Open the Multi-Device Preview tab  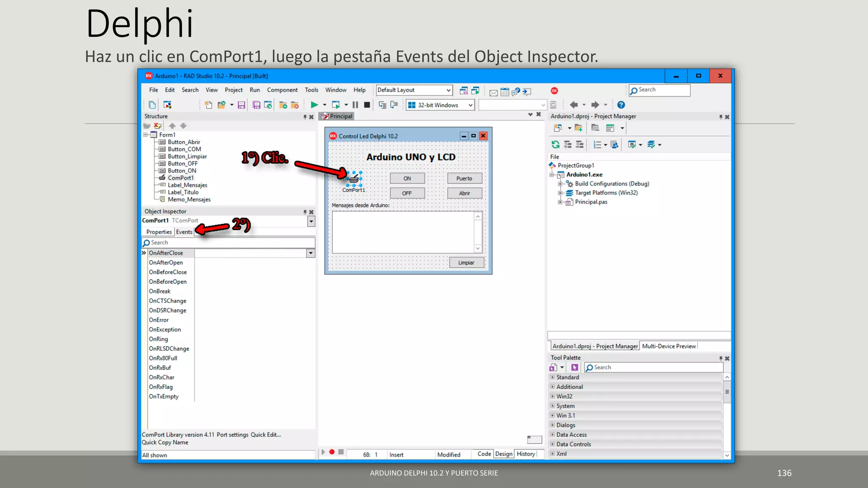coord(669,346)
